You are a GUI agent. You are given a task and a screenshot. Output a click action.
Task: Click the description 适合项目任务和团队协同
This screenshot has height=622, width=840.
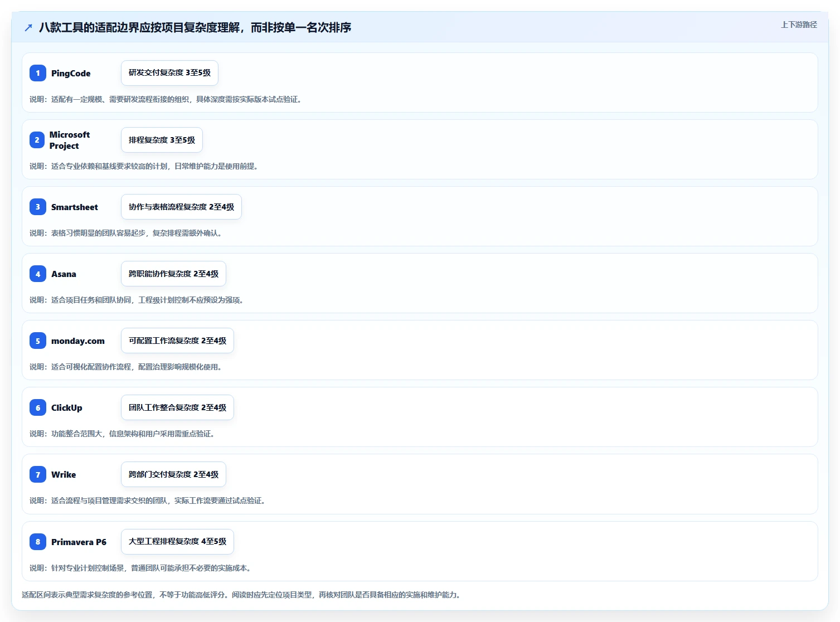coord(137,300)
